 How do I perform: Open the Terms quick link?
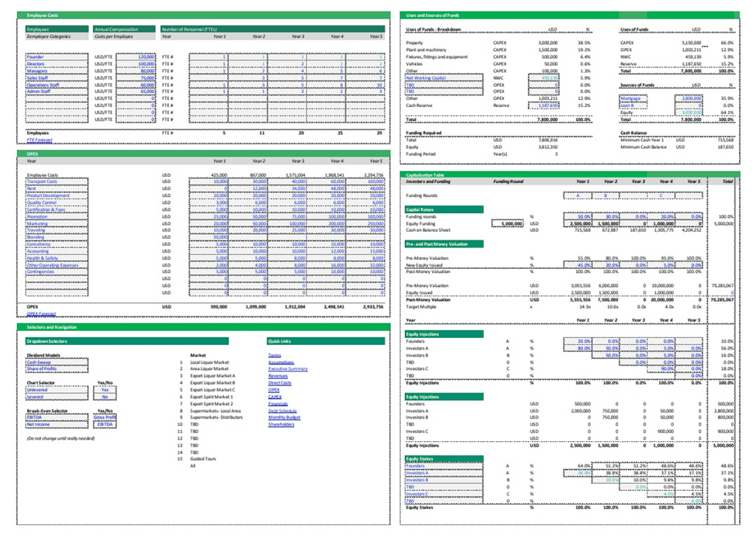(274, 355)
